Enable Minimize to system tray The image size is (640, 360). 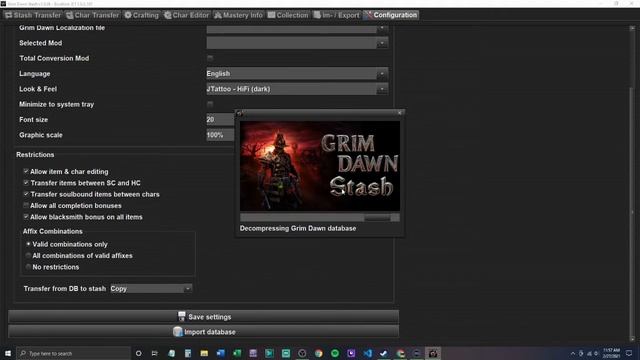pos(210,104)
